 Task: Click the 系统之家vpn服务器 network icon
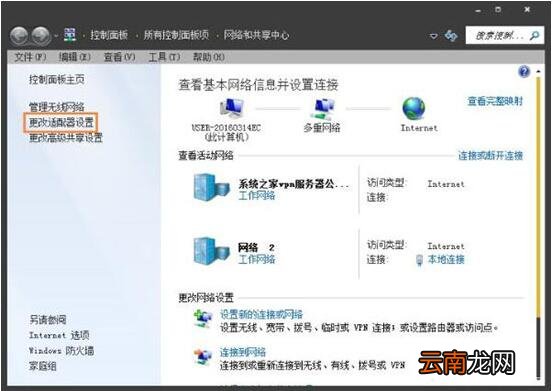[x=211, y=188]
